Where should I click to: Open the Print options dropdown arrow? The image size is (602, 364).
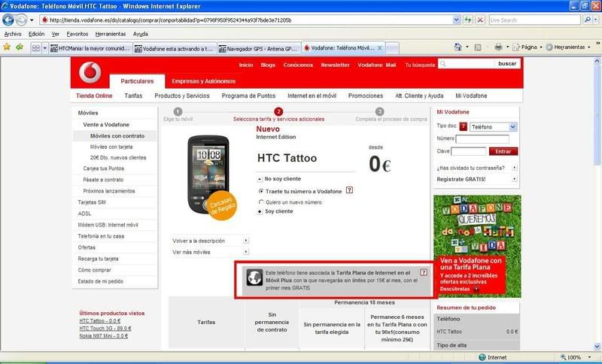(x=507, y=47)
